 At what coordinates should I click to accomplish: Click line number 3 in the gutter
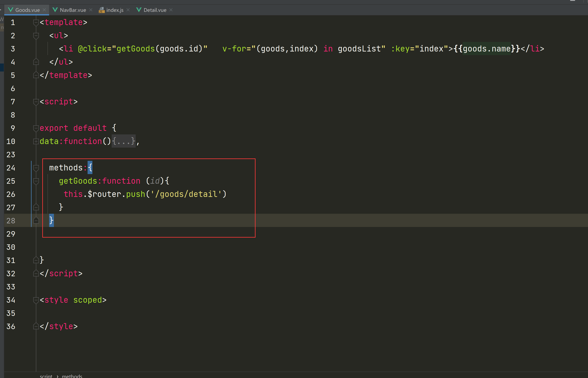(13, 49)
